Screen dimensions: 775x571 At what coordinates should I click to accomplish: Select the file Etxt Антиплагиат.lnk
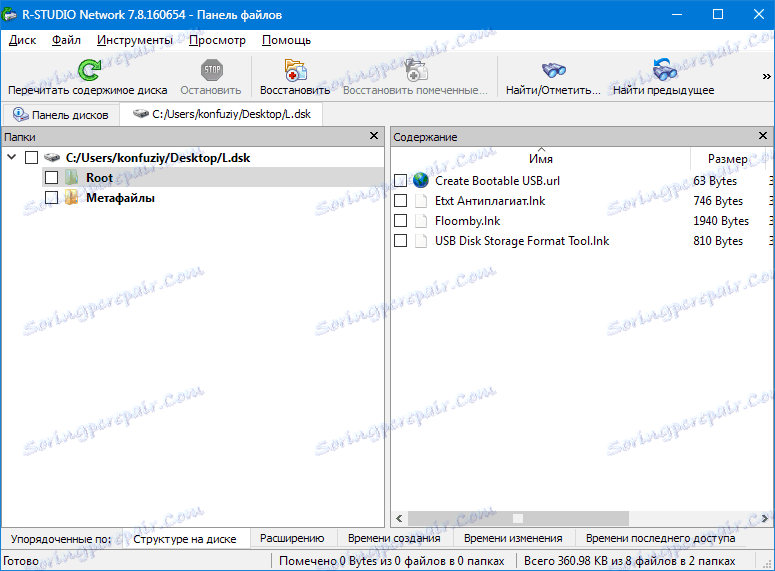click(490, 201)
